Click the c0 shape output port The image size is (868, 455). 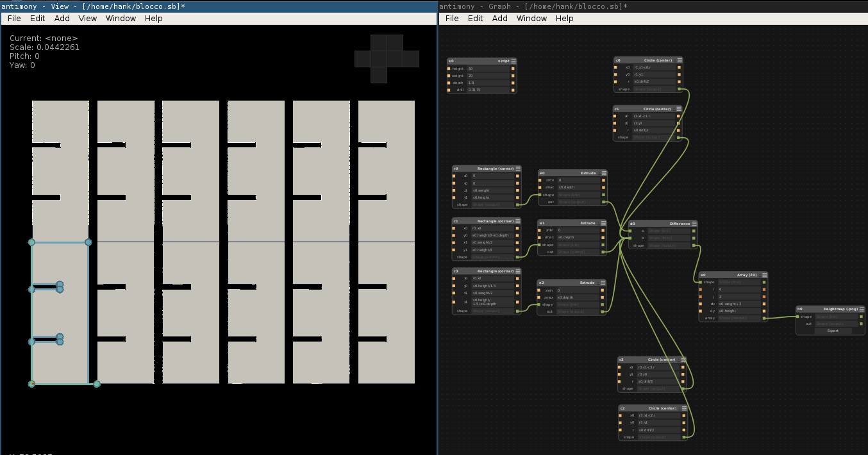point(680,89)
